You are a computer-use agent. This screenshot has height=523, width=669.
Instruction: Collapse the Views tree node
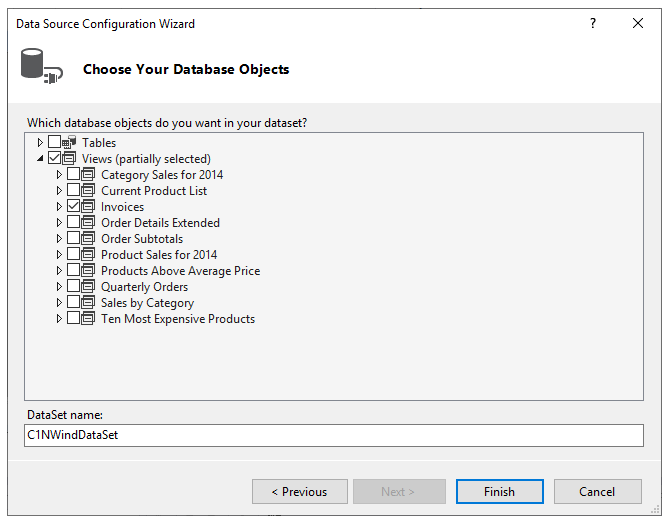[41, 159]
